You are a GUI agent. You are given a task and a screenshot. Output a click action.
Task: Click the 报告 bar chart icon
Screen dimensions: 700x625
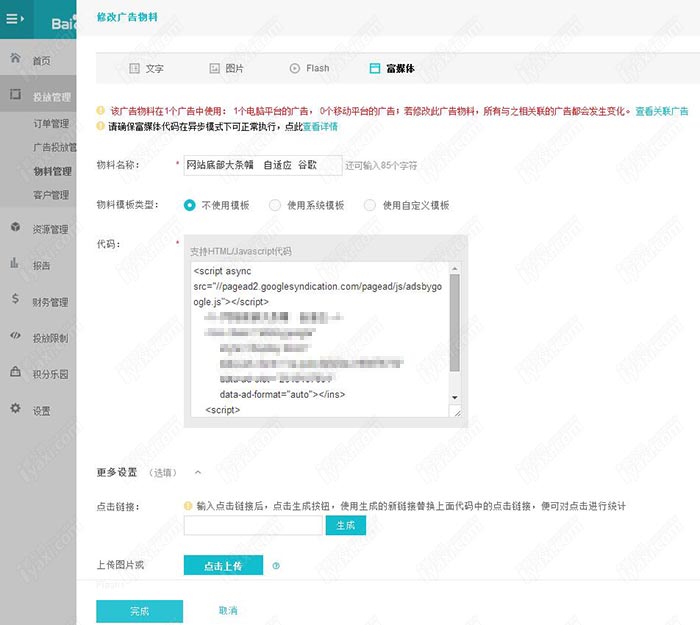point(15,264)
